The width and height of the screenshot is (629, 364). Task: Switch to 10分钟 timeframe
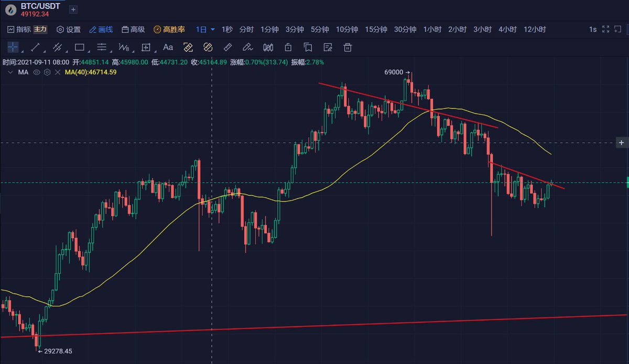click(347, 29)
